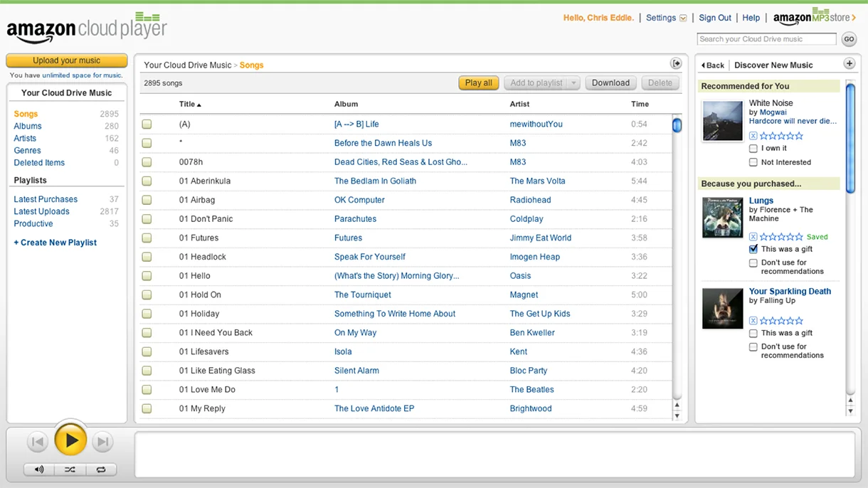Click the Play all button

point(479,83)
